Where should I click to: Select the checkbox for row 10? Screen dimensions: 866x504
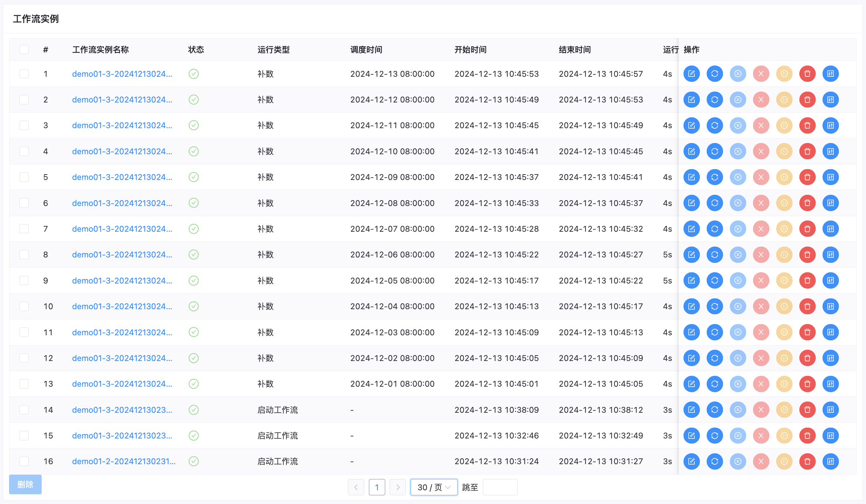point(24,306)
